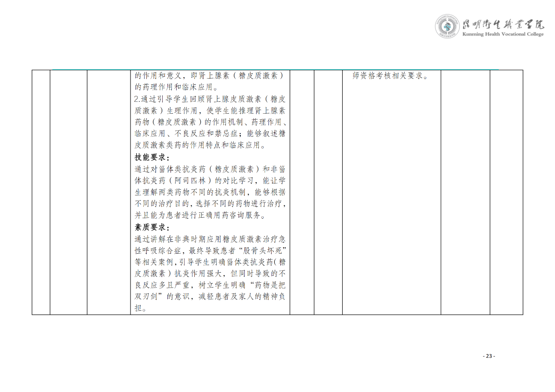Select the page number 23 footer
This screenshot has width=555, height=392.
point(489,356)
